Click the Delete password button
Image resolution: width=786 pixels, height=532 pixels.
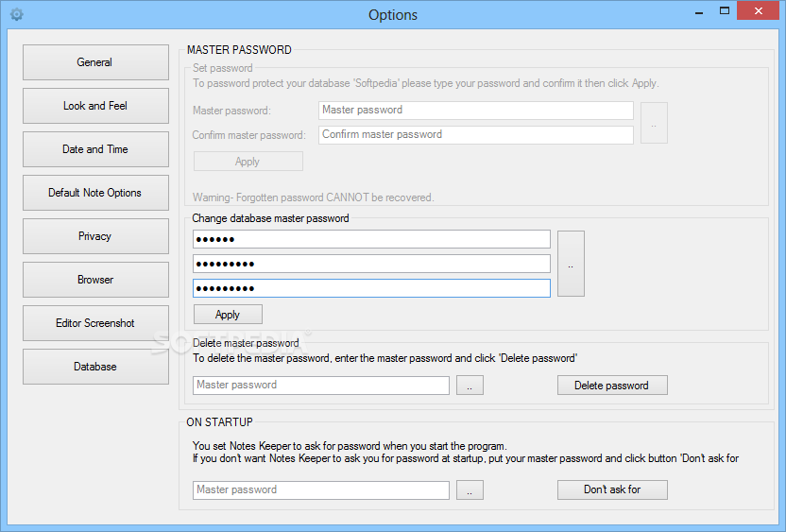[x=612, y=386]
